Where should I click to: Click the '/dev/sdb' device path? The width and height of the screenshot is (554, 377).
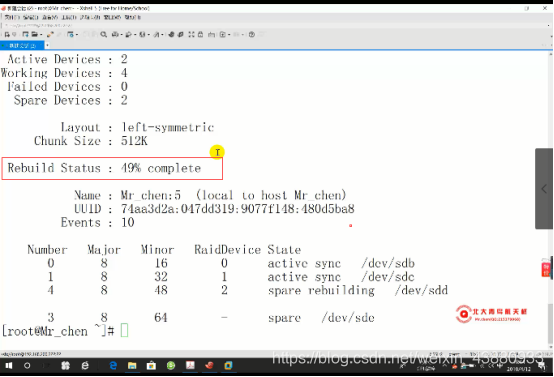(x=388, y=263)
